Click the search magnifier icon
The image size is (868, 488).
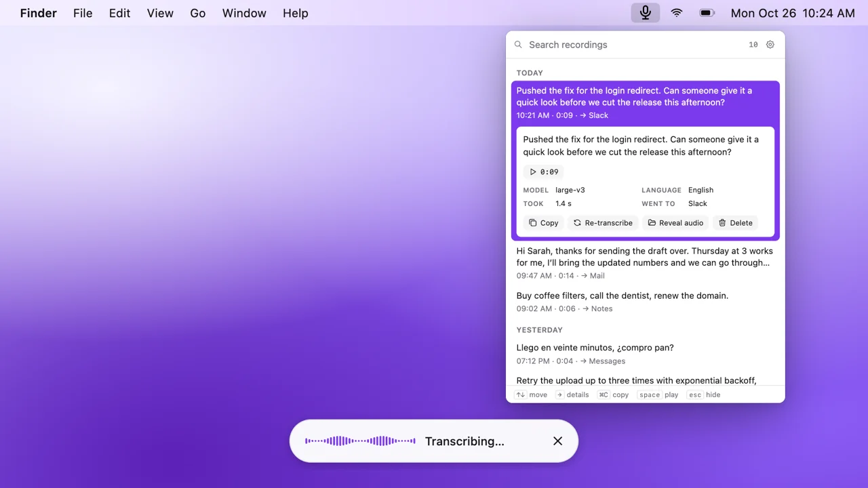pyautogui.click(x=518, y=45)
